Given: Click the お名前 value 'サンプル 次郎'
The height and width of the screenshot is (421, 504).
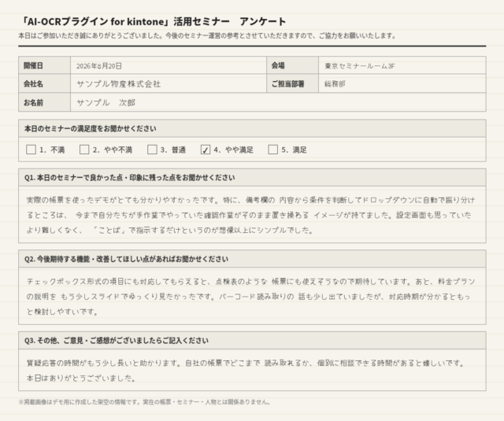Looking at the screenshot, I should tap(106, 103).
